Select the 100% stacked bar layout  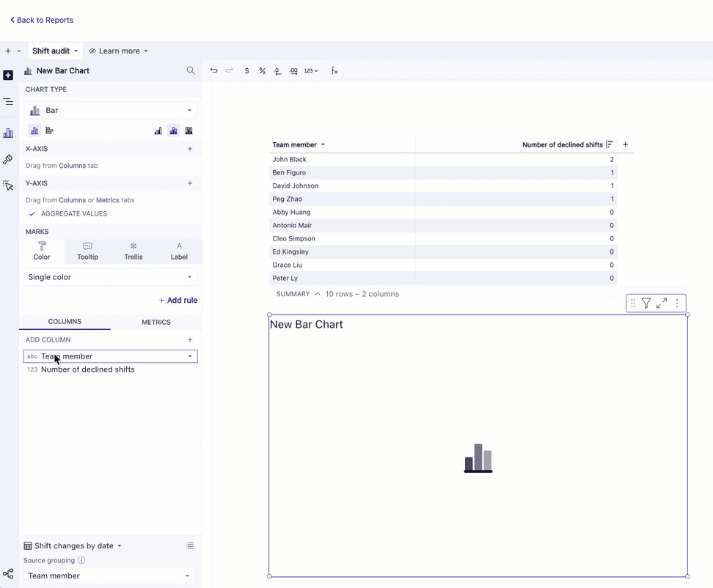click(x=189, y=131)
